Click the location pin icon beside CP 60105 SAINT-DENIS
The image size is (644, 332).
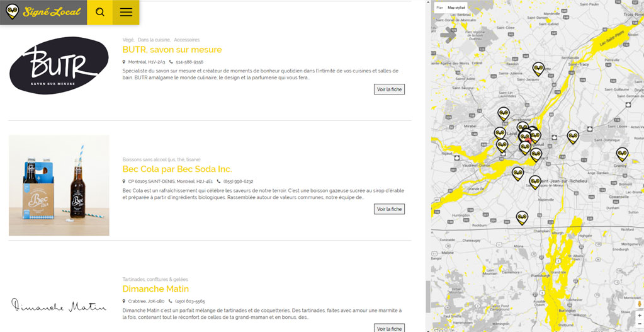tap(124, 181)
